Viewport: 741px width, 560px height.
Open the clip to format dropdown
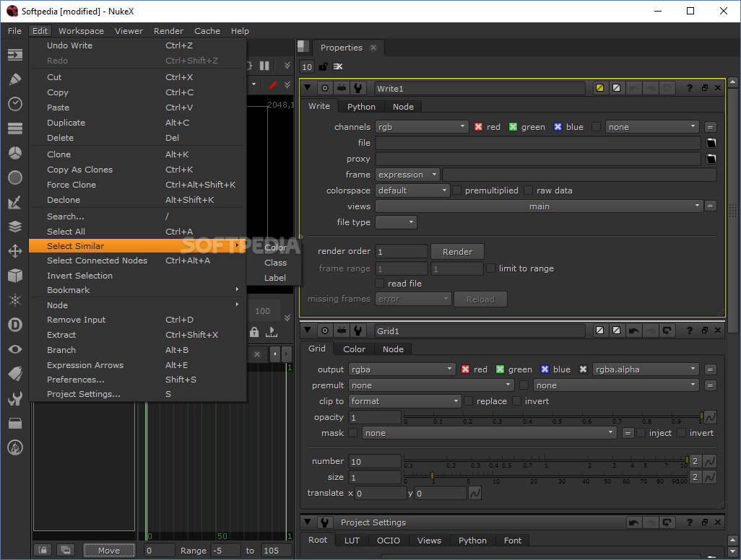(404, 401)
